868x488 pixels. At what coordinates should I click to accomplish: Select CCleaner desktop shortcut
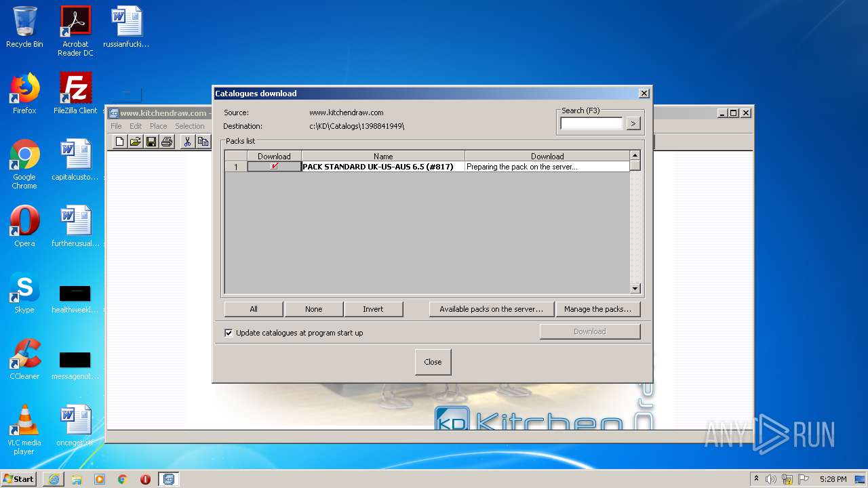[24, 359]
